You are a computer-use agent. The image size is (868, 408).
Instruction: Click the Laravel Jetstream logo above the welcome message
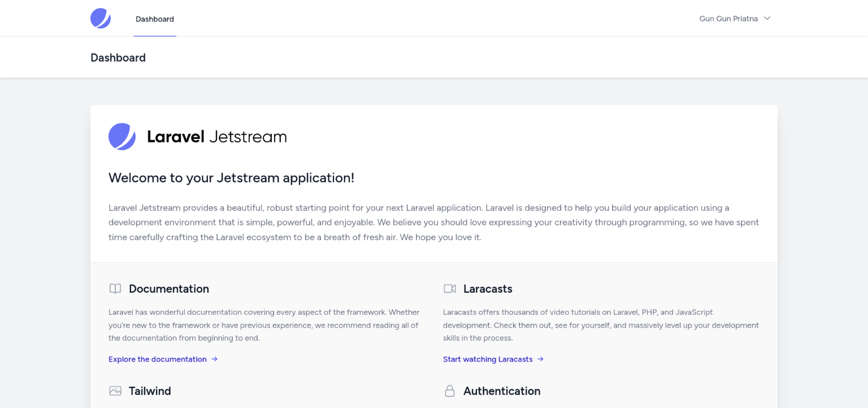[x=121, y=136]
